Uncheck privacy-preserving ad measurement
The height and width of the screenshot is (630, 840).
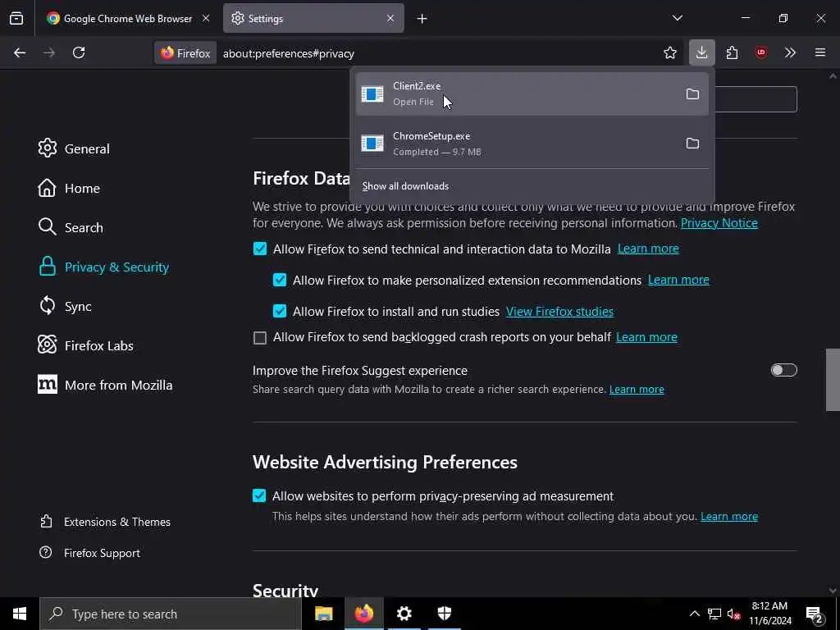pyautogui.click(x=259, y=495)
